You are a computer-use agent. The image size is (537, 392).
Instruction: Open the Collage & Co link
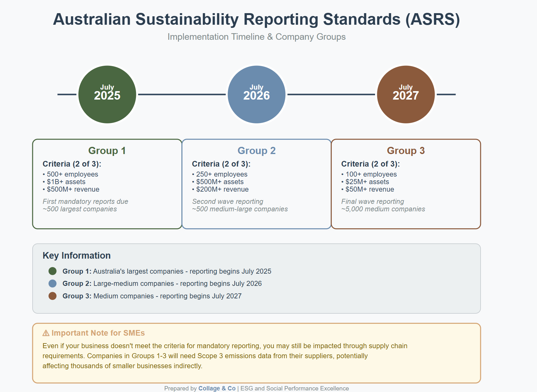click(x=217, y=388)
